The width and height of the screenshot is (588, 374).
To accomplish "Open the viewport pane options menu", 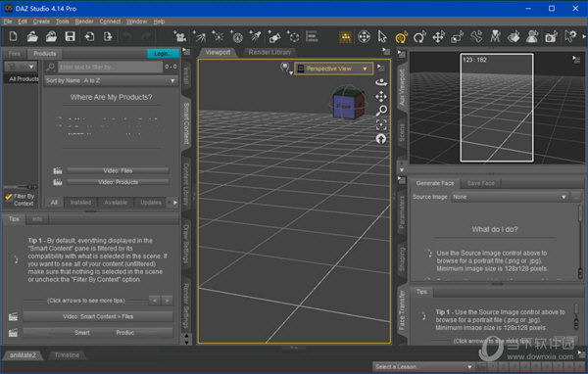I will (x=386, y=51).
